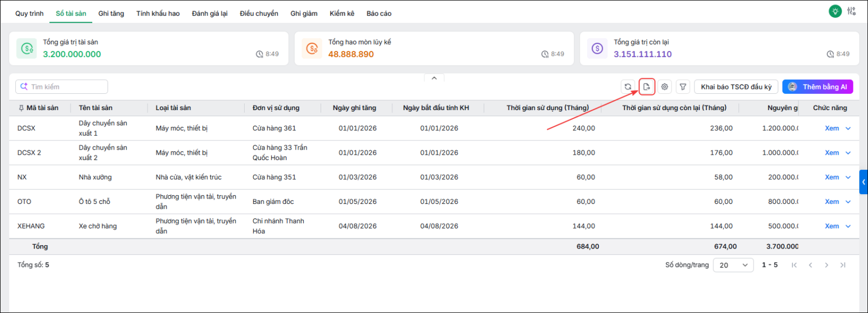Click Xem link for DCSX row
Screen dimensions: 868x313
click(832, 129)
